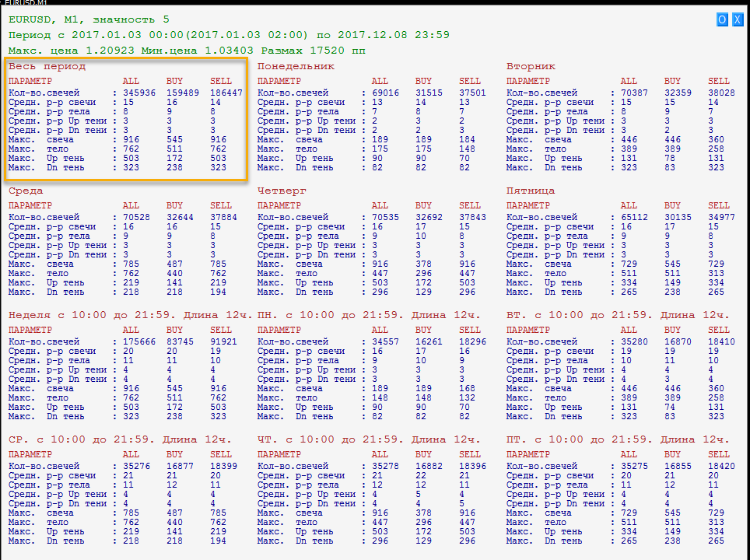Click Friday's BUY candle count 30135
This screenshot has width=750, height=560.
point(678,217)
